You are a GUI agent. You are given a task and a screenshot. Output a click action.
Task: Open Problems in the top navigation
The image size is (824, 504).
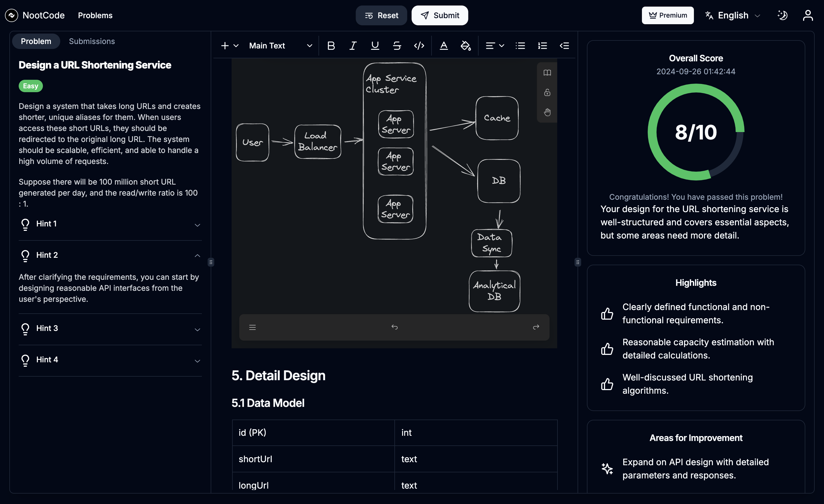click(95, 15)
